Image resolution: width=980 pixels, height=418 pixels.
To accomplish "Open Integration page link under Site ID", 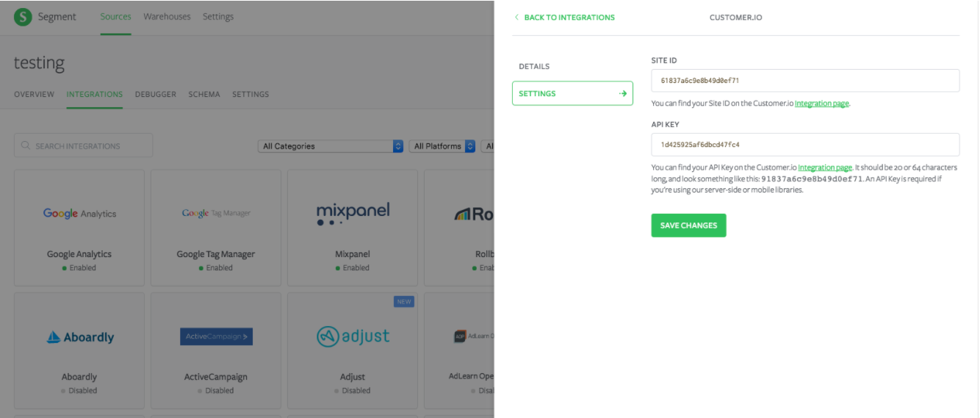I will tap(822, 104).
